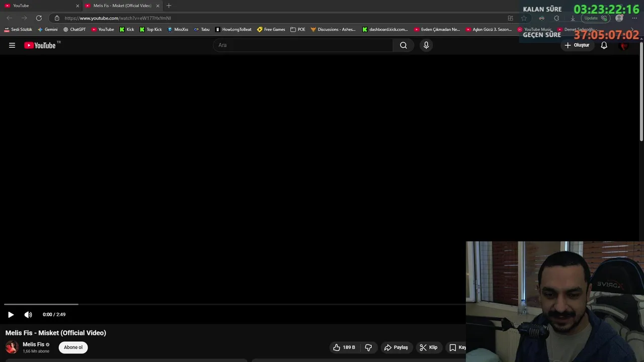Like the video with 189 B
The height and width of the screenshot is (362, 644).
click(344, 347)
